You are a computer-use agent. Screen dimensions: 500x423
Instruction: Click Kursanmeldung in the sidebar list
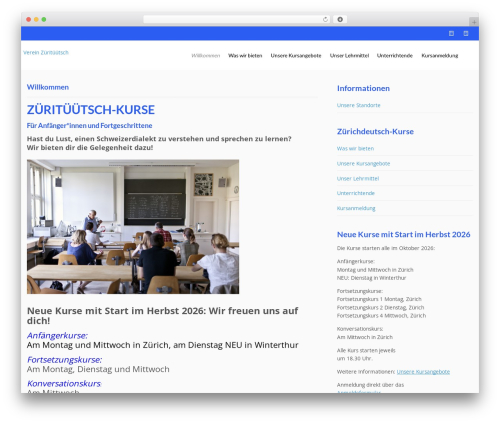click(356, 208)
